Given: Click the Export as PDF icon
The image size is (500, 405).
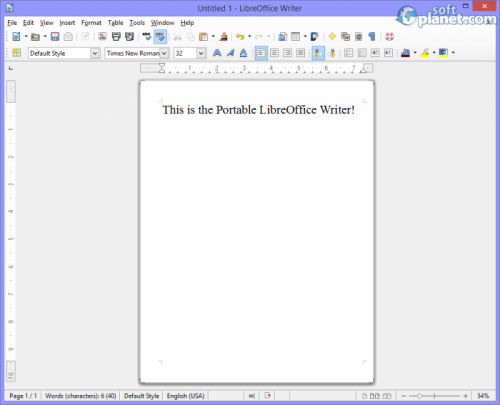Looking at the screenshot, I should pyautogui.click(x=102, y=36).
